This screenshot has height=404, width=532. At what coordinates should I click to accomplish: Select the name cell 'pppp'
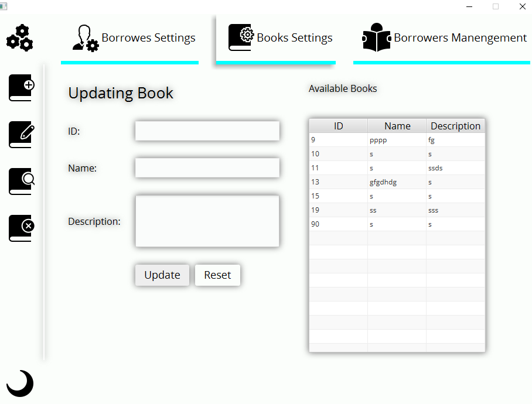pos(397,139)
